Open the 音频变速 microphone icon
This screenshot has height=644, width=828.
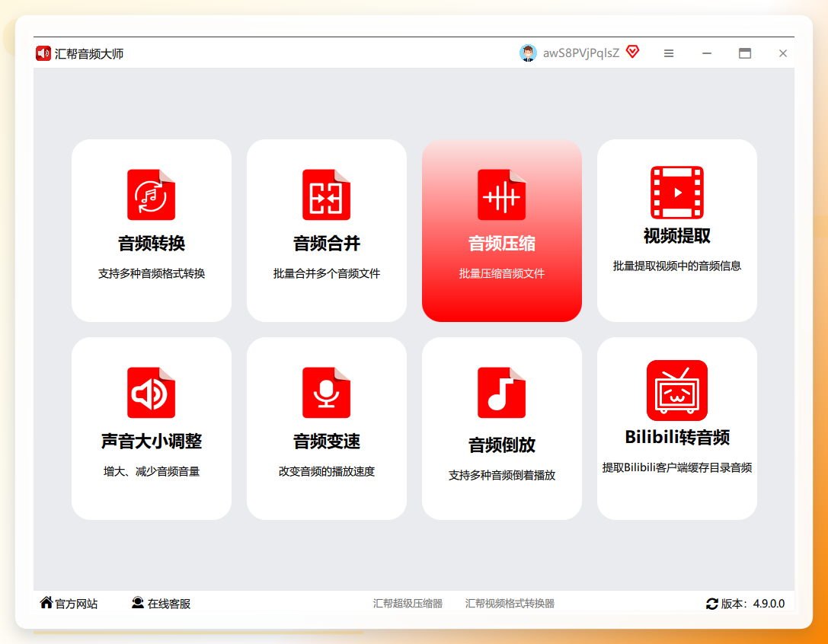pyautogui.click(x=326, y=393)
